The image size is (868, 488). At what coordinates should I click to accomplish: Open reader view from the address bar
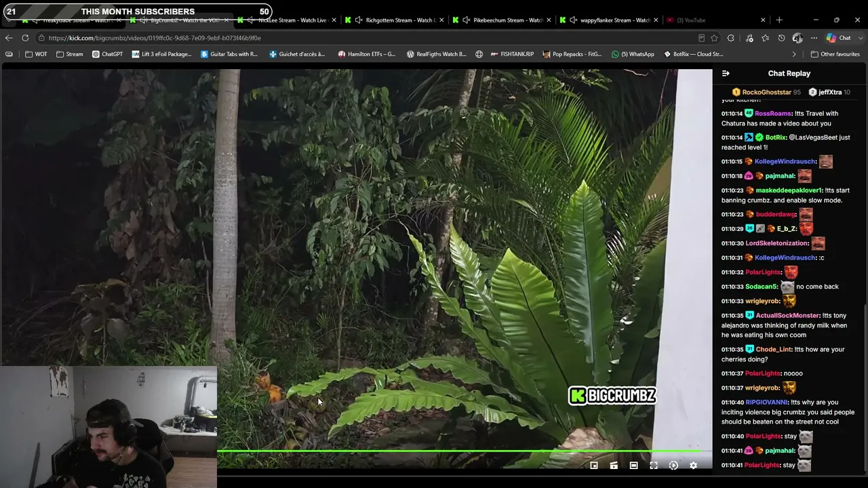[x=701, y=38]
